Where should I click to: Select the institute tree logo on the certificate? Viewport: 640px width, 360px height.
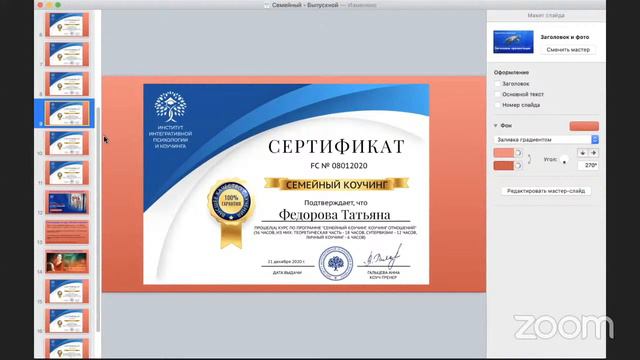pyautogui.click(x=170, y=107)
